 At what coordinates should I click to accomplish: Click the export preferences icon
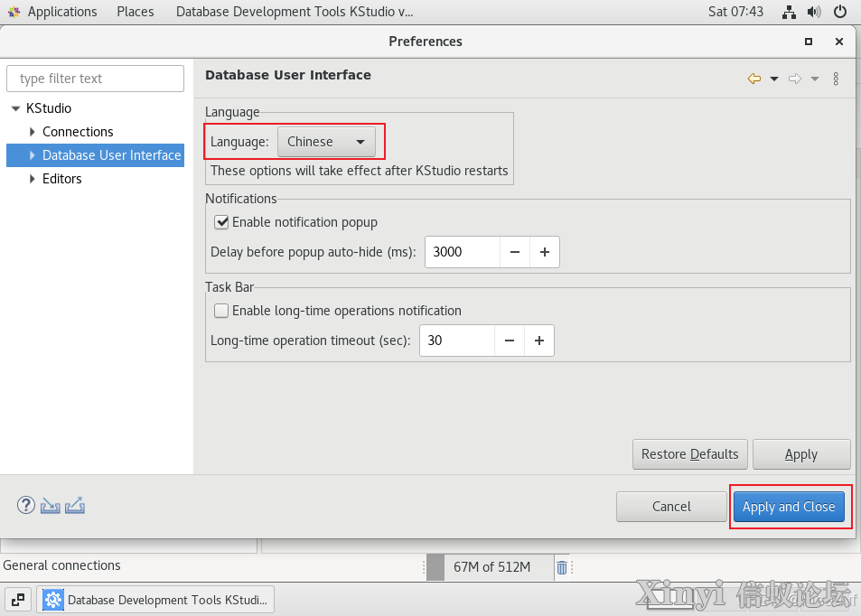(75, 505)
